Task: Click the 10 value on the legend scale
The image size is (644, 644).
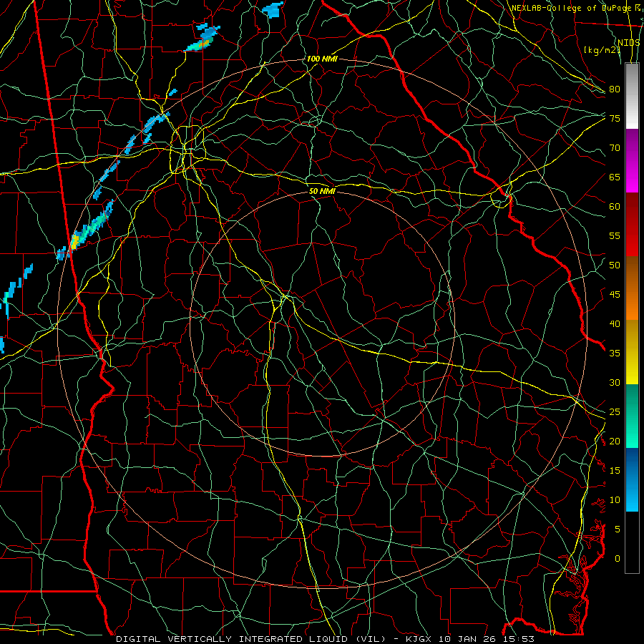Action: pos(615,500)
